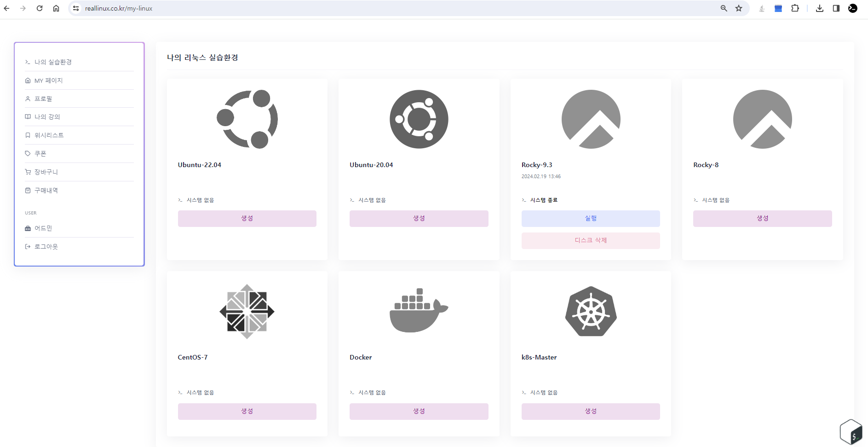Screen dimensions: 868x447
Task: Create the k8s-Master system with 생성
Action: pyautogui.click(x=591, y=411)
